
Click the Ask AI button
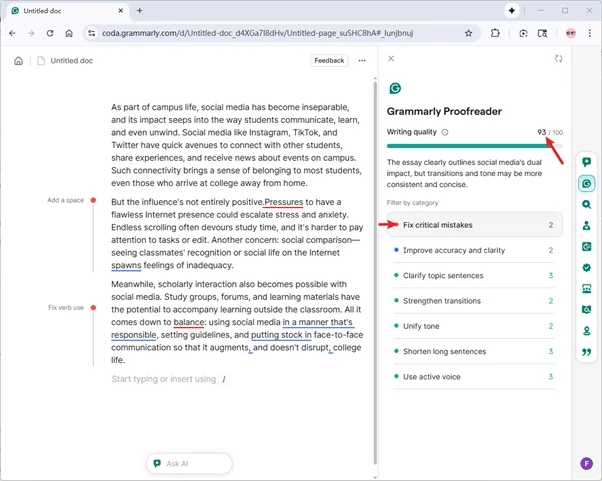(189, 464)
